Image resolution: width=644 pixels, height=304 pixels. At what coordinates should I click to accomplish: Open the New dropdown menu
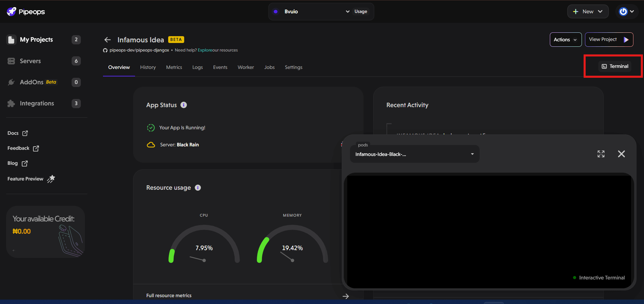click(588, 12)
